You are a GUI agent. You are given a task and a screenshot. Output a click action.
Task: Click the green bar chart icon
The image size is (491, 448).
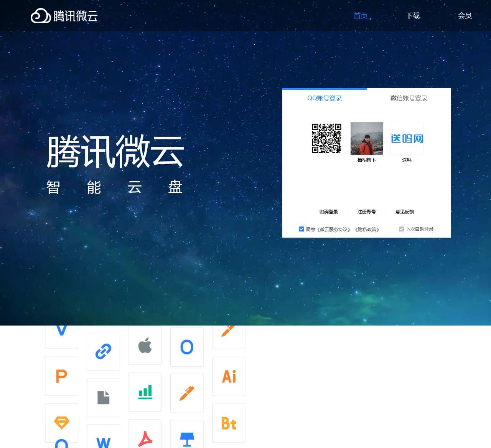(x=145, y=392)
